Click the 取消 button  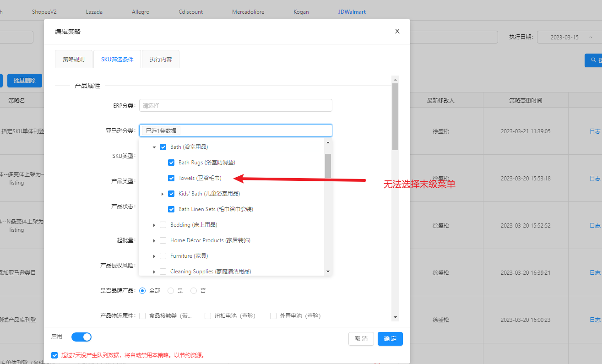361,339
